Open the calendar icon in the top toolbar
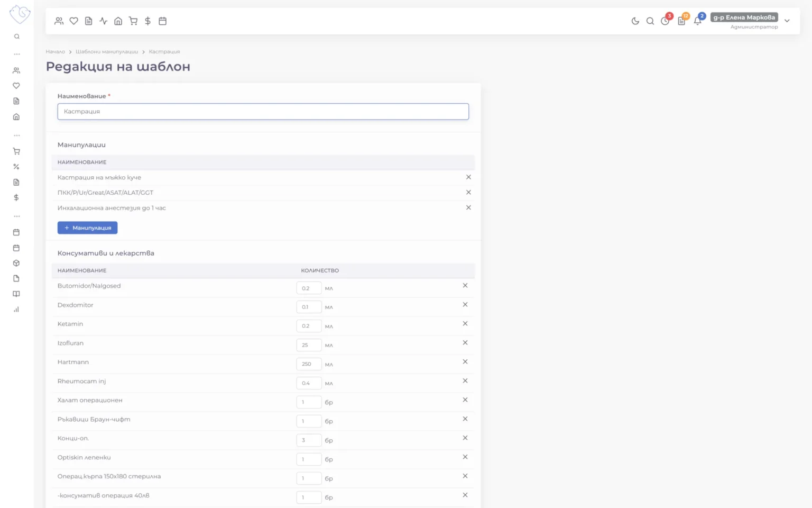The width and height of the screenshot is (812, 508). click(x=163, y=21)
